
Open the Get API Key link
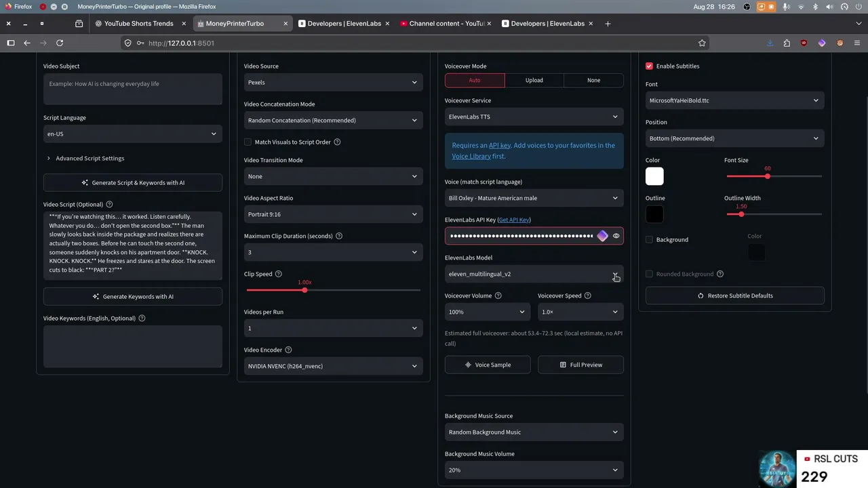[x=514, y=220]
